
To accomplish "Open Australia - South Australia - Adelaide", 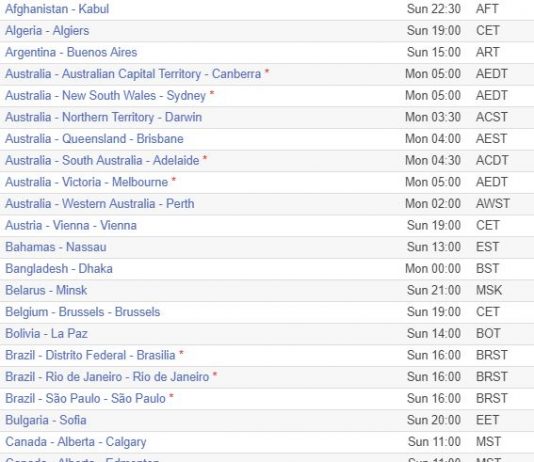I will (x=102, y=160).
